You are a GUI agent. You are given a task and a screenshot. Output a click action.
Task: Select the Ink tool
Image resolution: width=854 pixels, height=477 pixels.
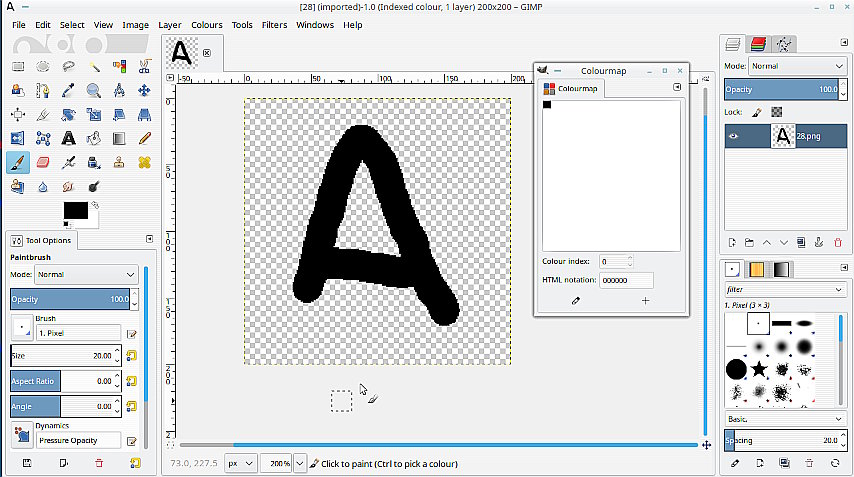tap(94, 162)
